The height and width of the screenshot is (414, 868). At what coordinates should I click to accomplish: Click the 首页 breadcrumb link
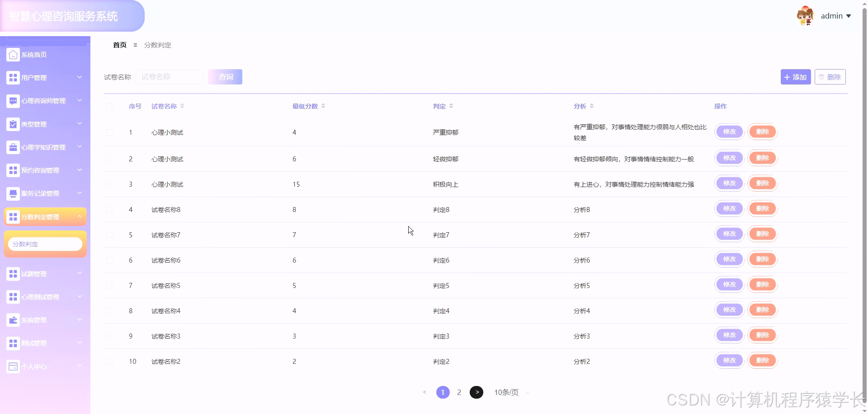pyautogui.click(x=119, y=45)
